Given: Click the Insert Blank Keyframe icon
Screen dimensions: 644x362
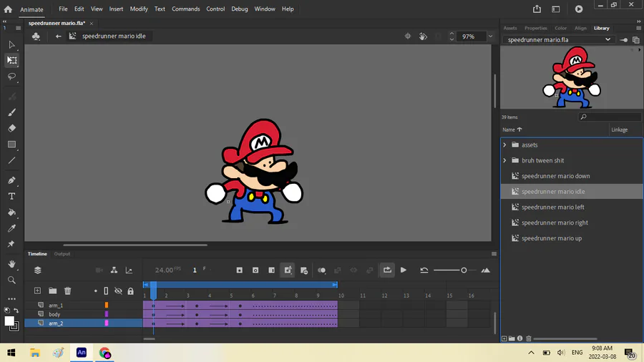Looking at the screenshot, I should [255, 270].
